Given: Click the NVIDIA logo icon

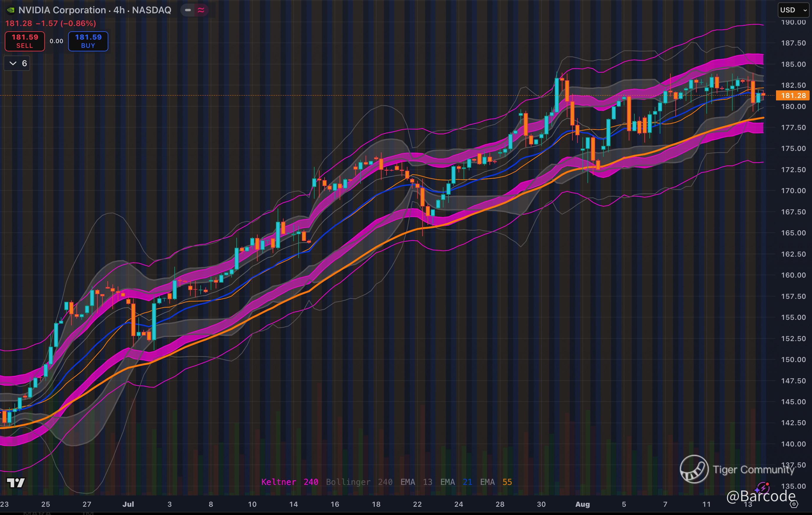Looking at the screenshot, I should point(11,10).
